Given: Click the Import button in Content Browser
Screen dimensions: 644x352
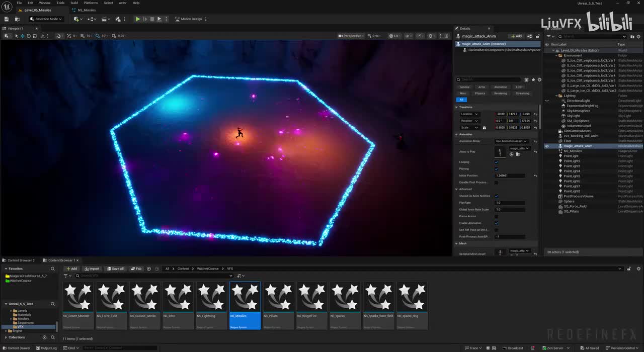Looking at the screenshot, I should pyautogui.click(x=92, y=269).
